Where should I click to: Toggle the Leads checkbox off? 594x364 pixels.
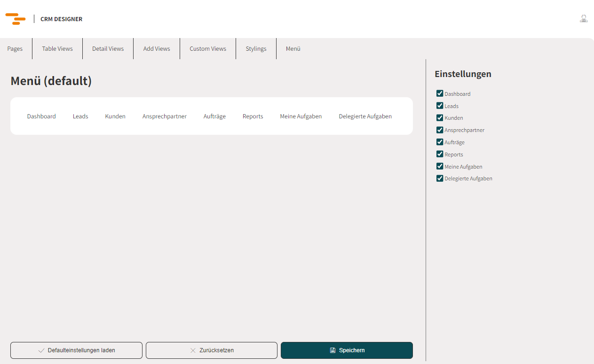[x=440, y=106]
